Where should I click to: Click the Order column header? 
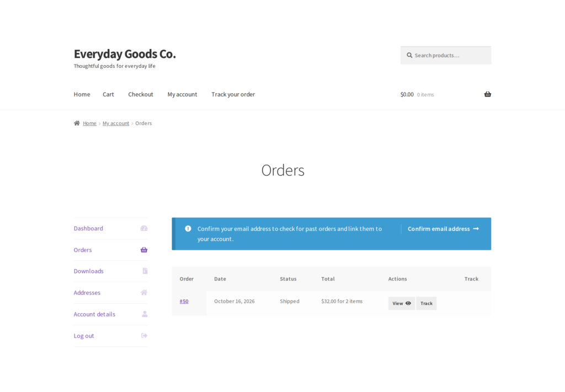tap(186, 278)
